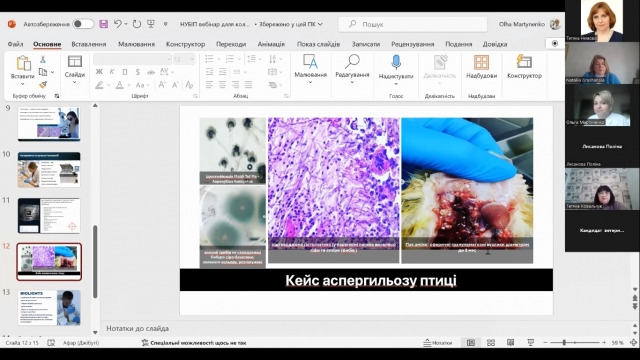Image resolution: width=640 pixels, height=360 pixels.
Task: Fit slide to current window
Action: 634,343
